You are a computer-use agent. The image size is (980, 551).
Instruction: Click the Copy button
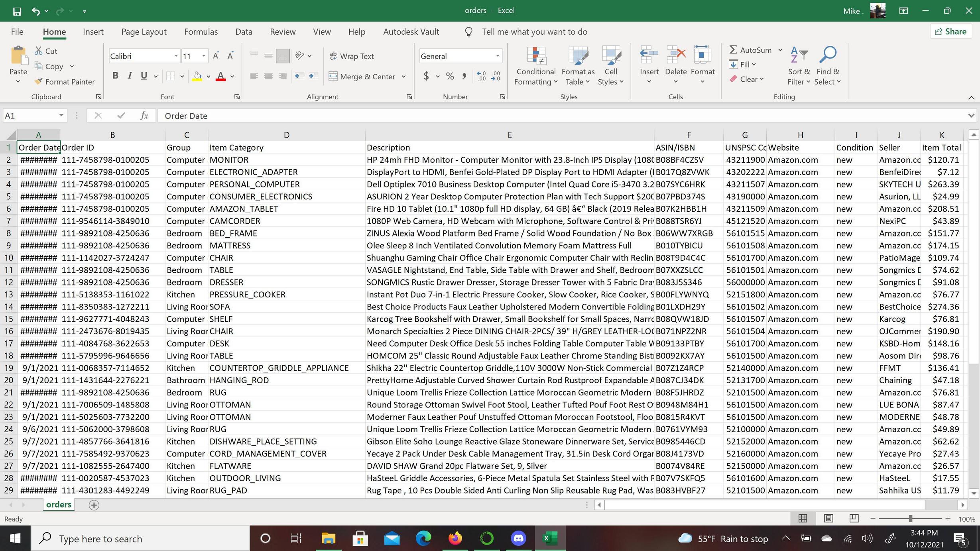click(49, 66)
